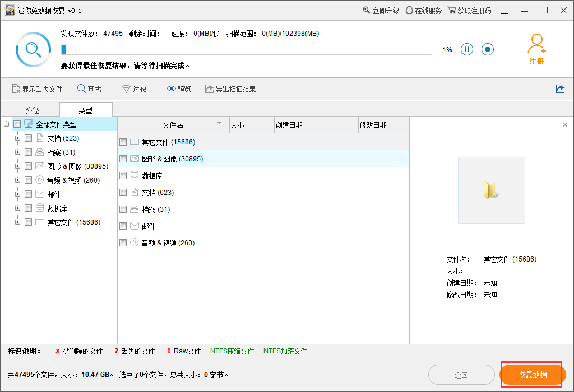Click the database icon in the file list

(135, 175)
